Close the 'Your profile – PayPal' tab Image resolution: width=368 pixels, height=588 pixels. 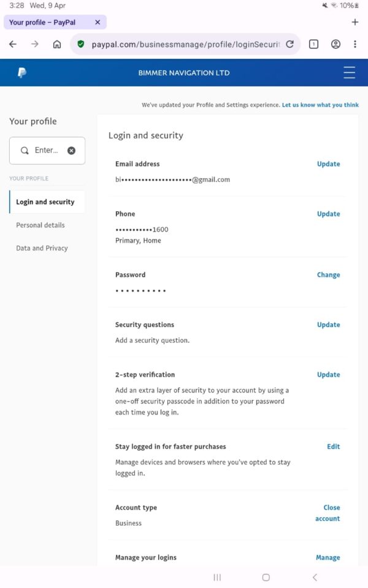point(98,22)
